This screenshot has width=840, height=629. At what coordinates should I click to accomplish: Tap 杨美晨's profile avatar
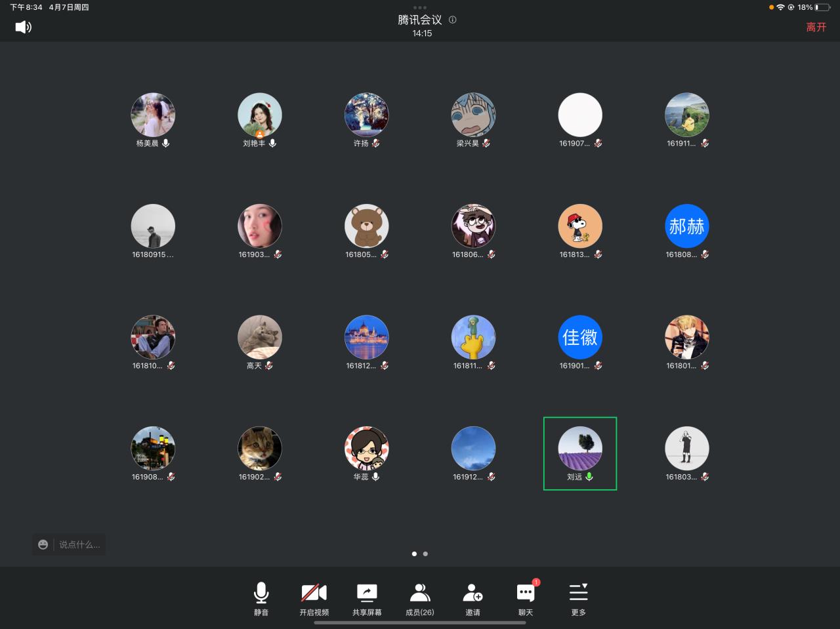[x=153, y=115]
